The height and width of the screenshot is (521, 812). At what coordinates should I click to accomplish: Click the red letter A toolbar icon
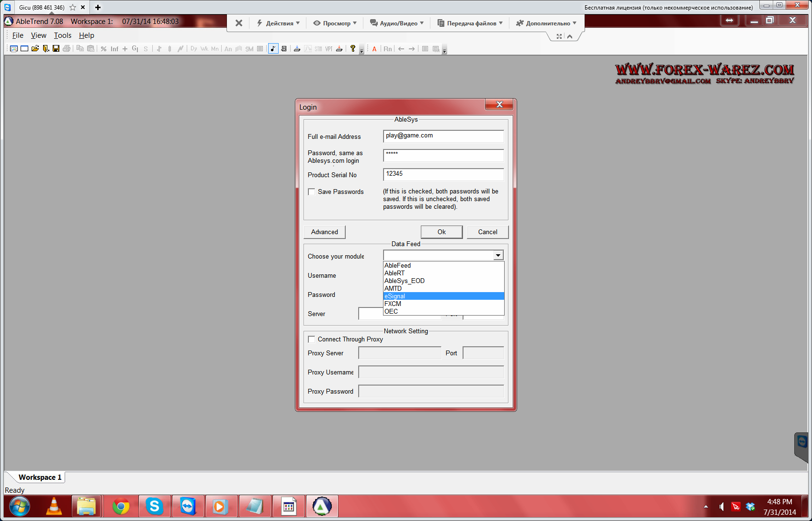tap(374, 49)
